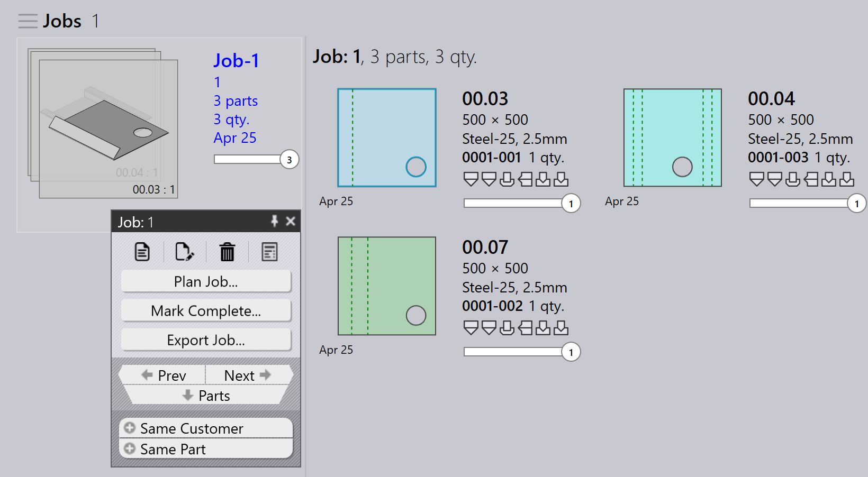Go to the Prev job
Image resolution: width=868 pixels, height=477 pixels.
[x=163, y=375]
